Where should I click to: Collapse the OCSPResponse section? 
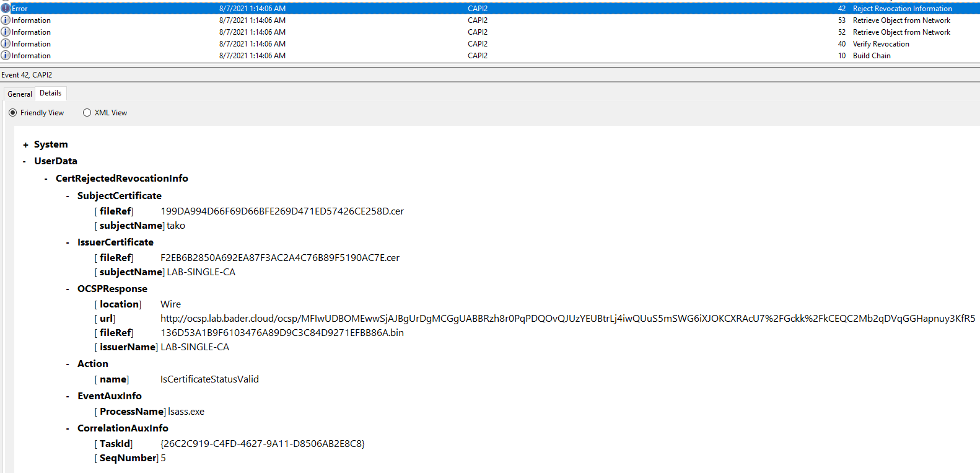point(68,290)
